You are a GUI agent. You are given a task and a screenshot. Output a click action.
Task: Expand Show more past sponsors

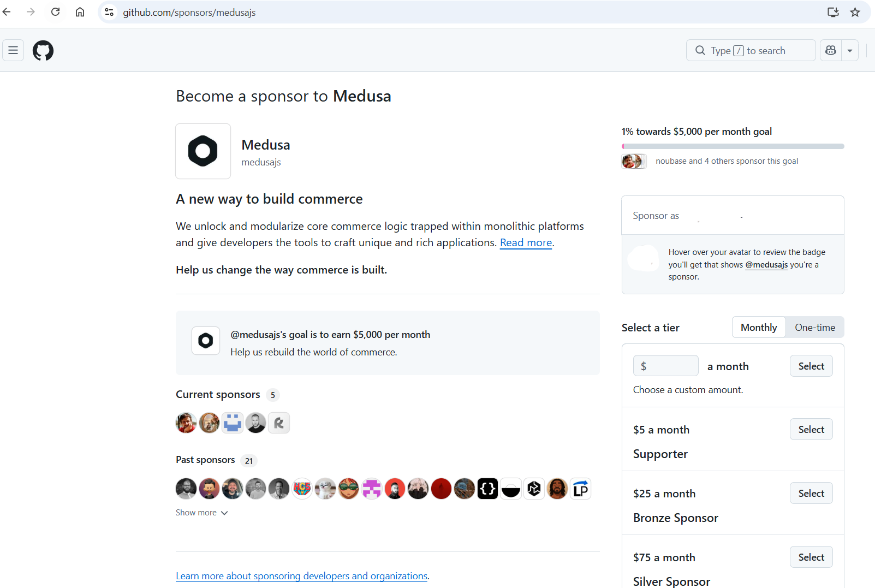tap(201, 513)
